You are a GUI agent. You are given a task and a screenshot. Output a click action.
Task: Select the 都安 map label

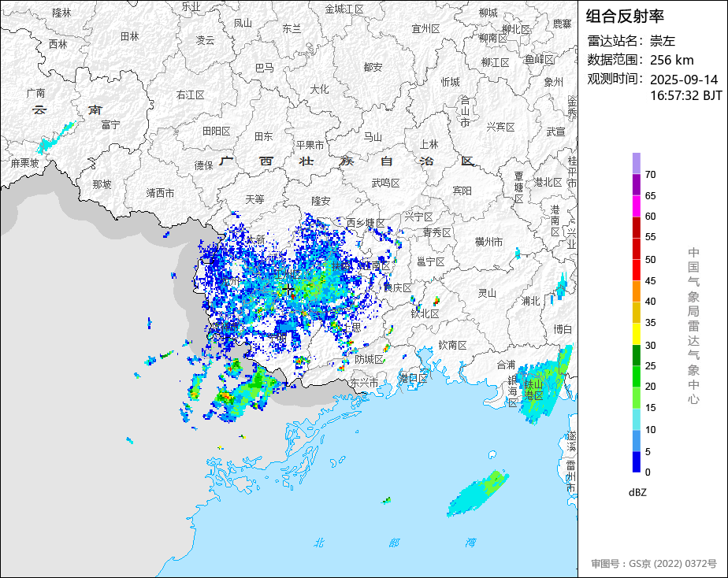pos(373,67)
